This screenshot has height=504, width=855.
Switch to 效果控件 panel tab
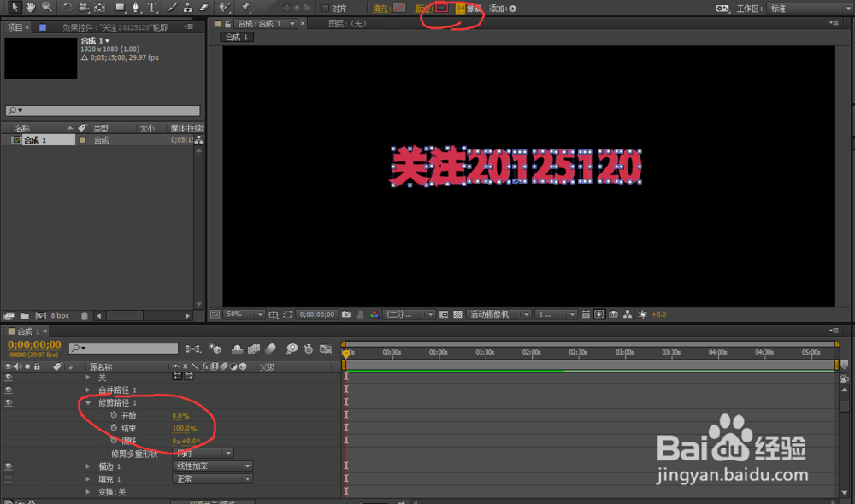click(x=115, y=27)
